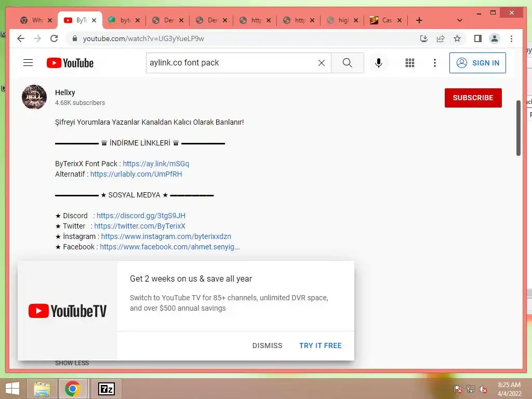The height and width of the screenshot is (399, 532).
Task: Open the instagram.com/byterixxdzn link
Action: click(166, 236)
